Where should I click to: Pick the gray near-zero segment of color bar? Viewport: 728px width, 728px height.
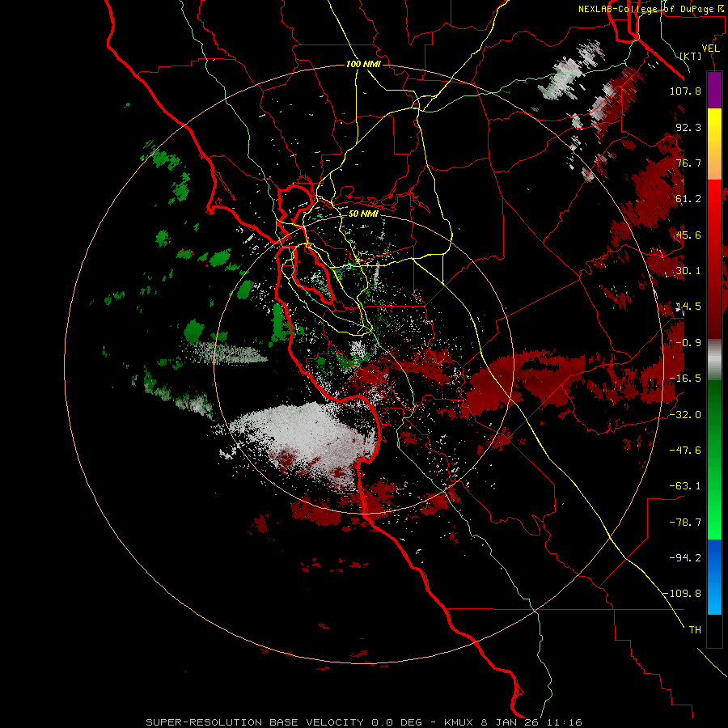click(x=714, y=360)
